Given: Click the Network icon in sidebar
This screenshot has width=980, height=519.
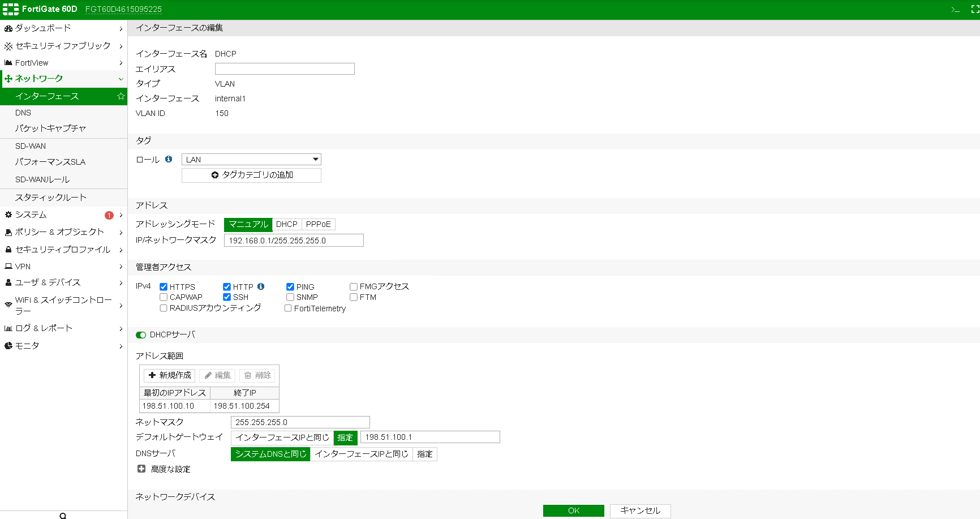Looking at the screenshot, I should [8, 79].
